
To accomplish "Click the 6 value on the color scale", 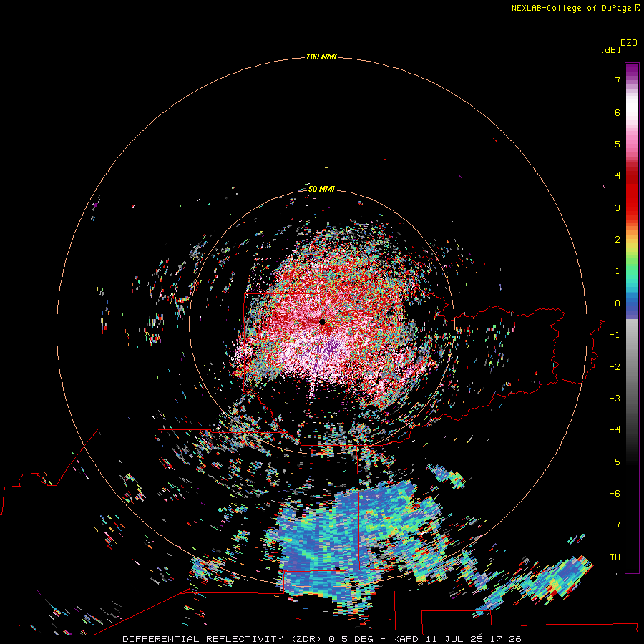I will pos(618,112).
